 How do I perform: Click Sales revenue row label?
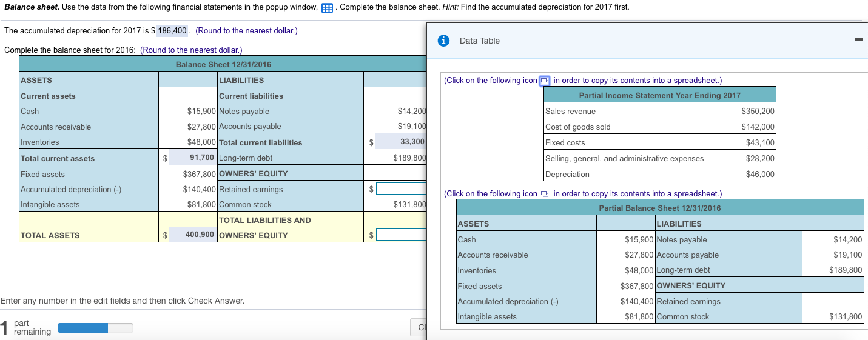570,111
